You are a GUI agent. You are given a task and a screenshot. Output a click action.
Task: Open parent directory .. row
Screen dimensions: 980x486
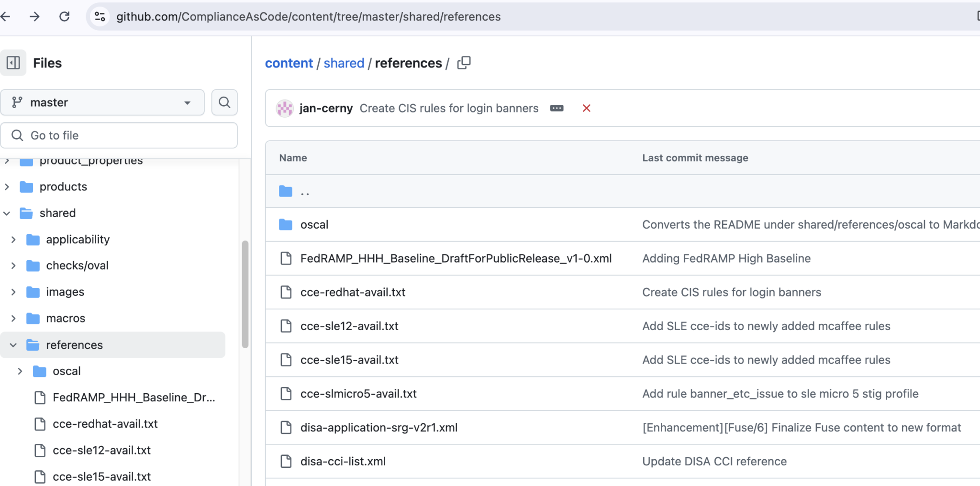click(305, 192)
